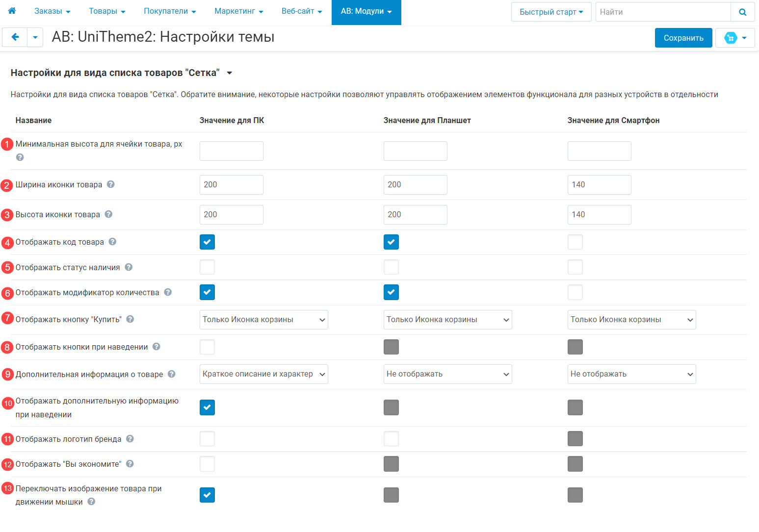Screen dimensions: 759x532
Task: Open help for buttons on hover
Action: click(157, 347)
